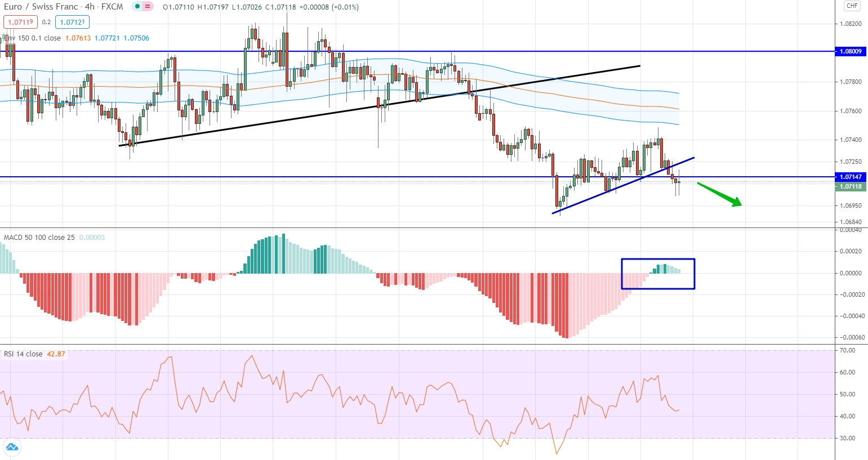Click the 1.08200 price axis label
Viewport: 868px width, 460px height.
pos(851,24)
